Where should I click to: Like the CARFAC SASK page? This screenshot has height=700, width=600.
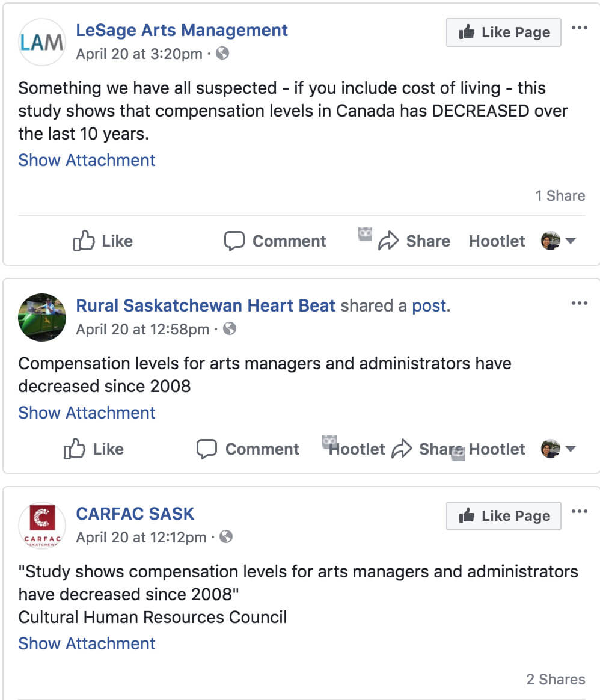(503, 516)
